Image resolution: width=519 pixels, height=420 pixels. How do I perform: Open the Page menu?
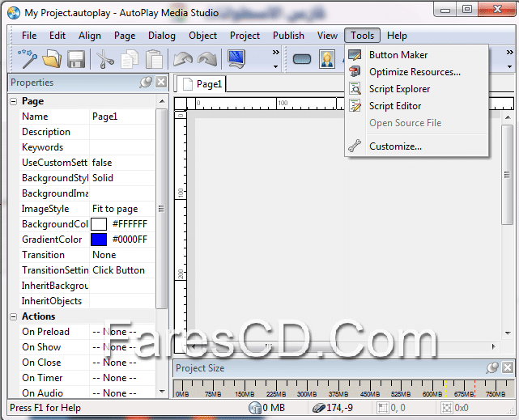[125, 36]
